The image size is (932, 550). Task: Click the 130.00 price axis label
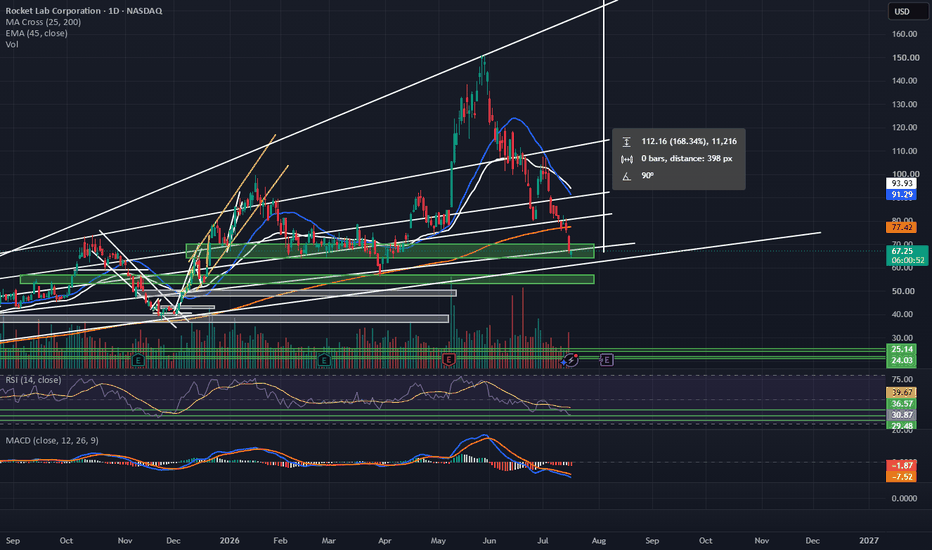click(x=904, y=105)
